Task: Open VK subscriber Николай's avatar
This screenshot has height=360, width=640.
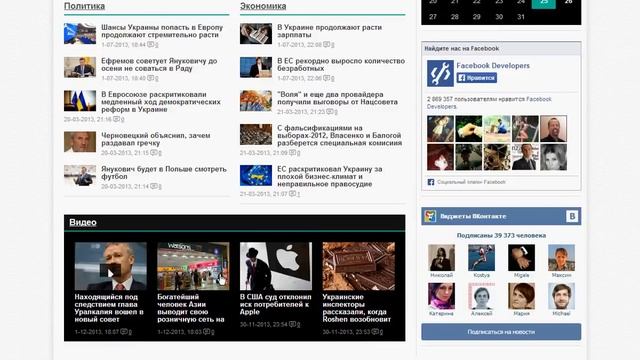Action: pos(441,258)
